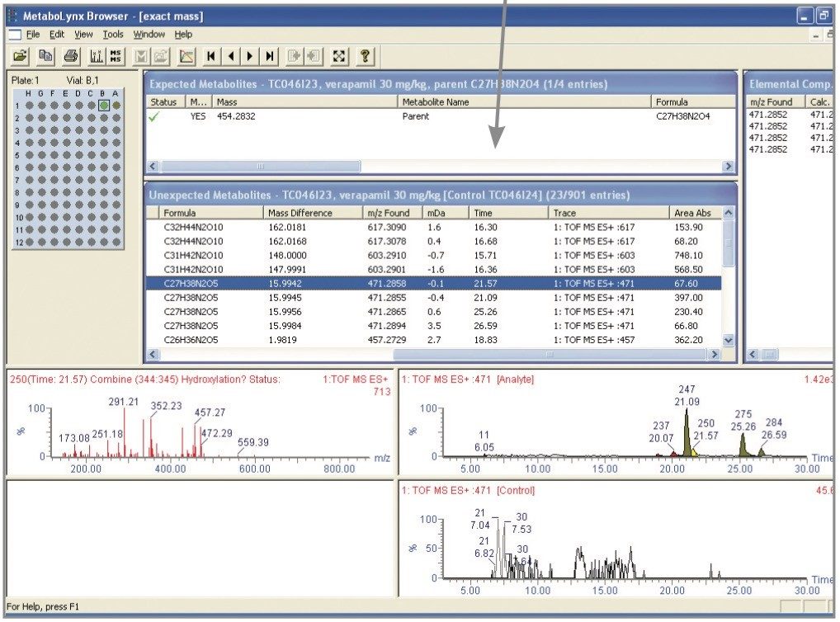Click the Open file folder icon
840x622 pixels.
21,56
